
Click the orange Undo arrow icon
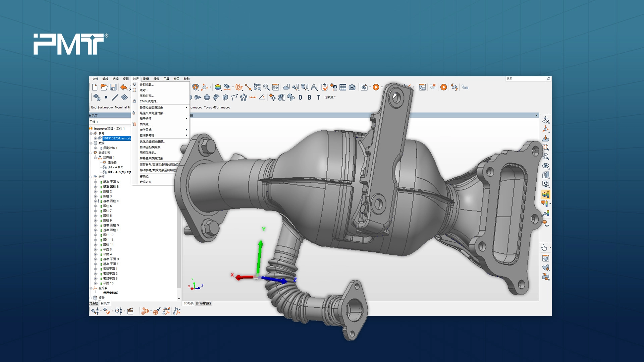click(x=124, y=87)
